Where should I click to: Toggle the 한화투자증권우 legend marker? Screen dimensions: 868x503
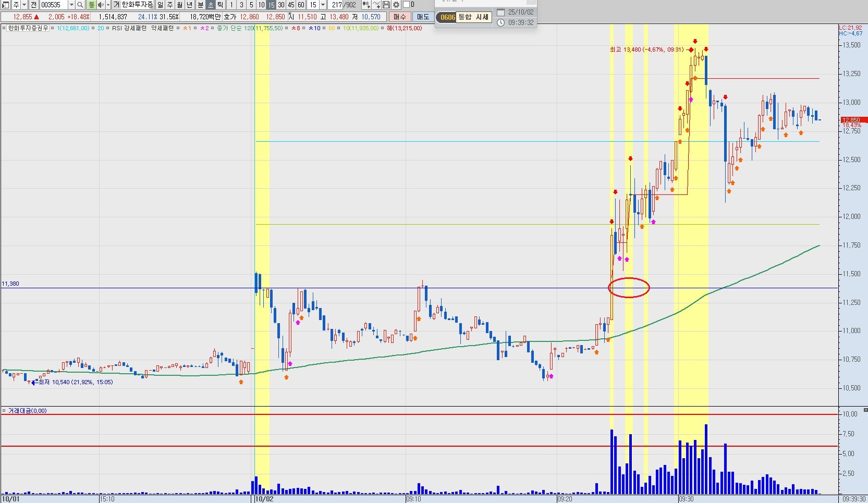(4, 28)
